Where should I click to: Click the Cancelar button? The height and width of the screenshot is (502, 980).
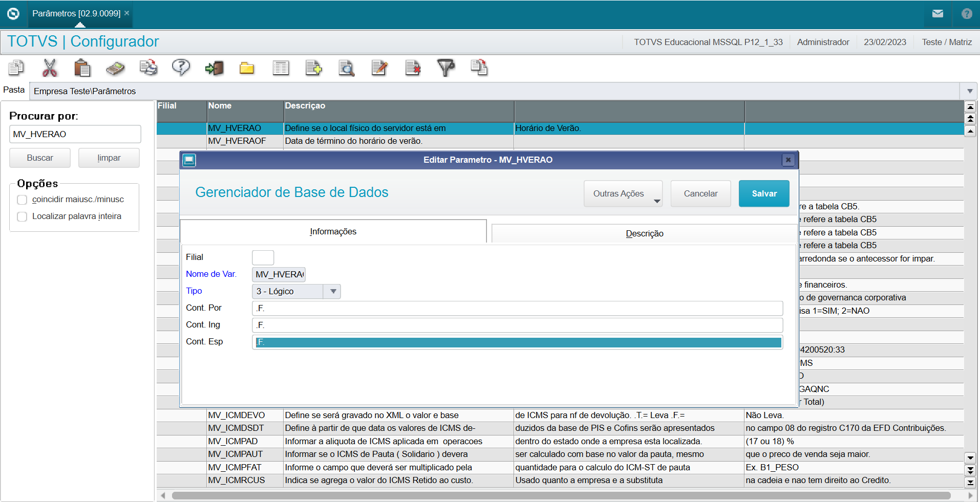coord(700,193)
